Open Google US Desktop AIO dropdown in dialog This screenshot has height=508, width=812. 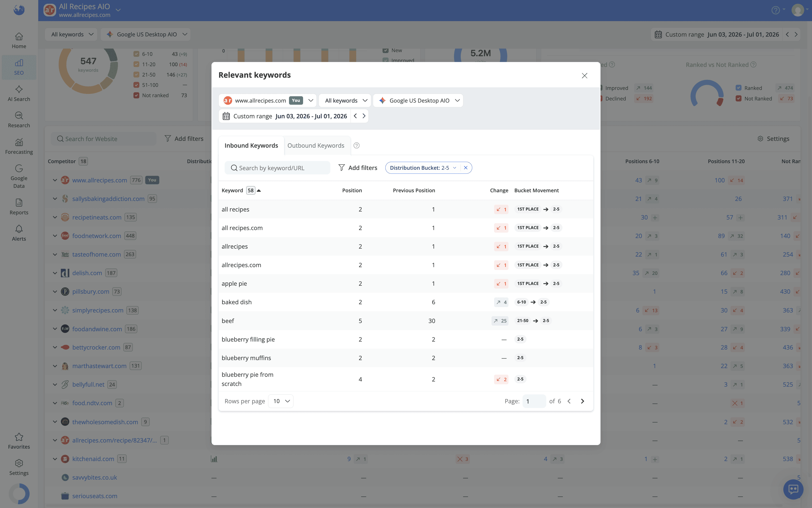click(418, 100)
